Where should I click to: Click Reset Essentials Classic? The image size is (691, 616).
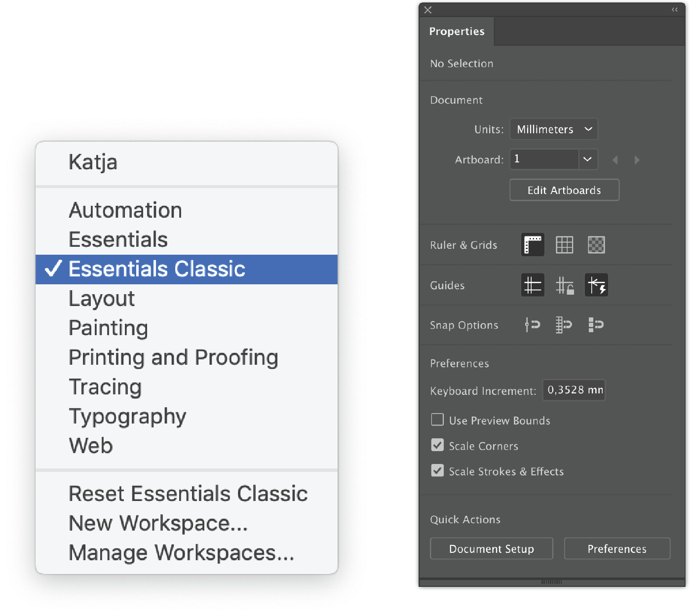[x=187, y=494]
